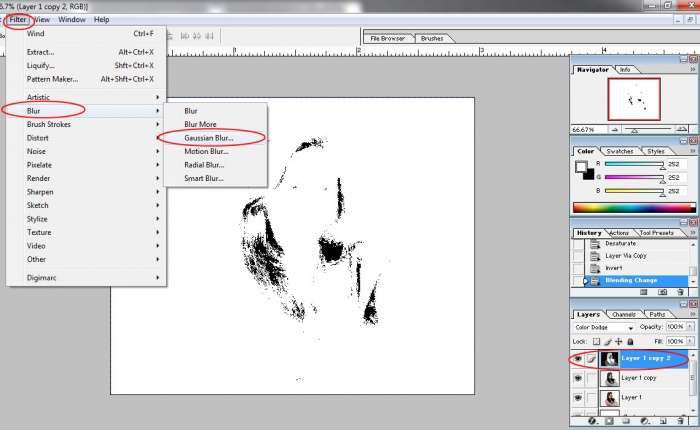This screenshot has height=430, width=700.
Task: Create new document from current History state
Action: point(643,292)
